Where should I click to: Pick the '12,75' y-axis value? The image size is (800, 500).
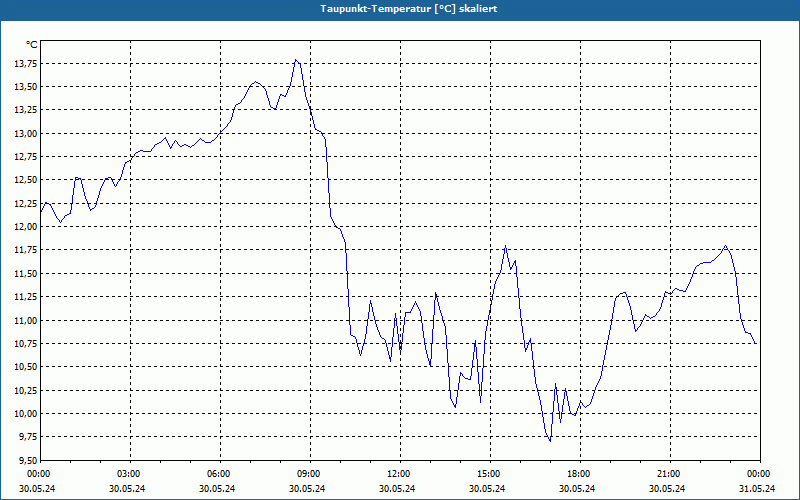point(26,157)
